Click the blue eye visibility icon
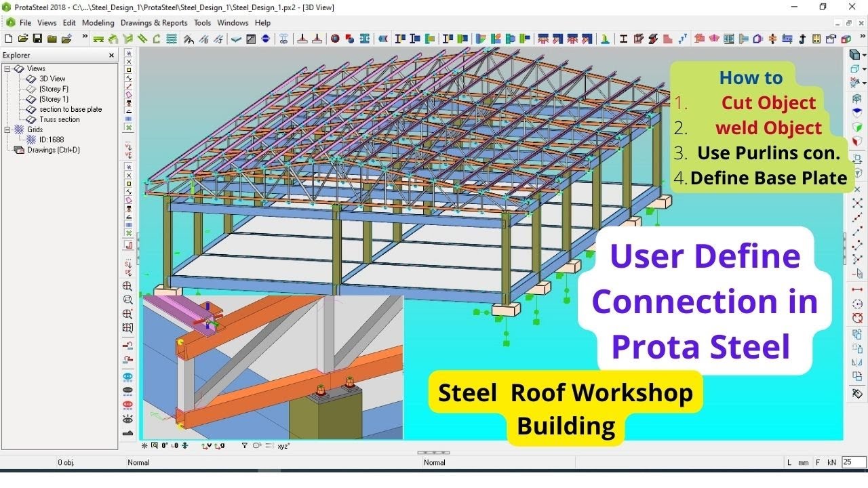Image resolution: width=868 pixels, height=488 pixels. pos(127,377)
